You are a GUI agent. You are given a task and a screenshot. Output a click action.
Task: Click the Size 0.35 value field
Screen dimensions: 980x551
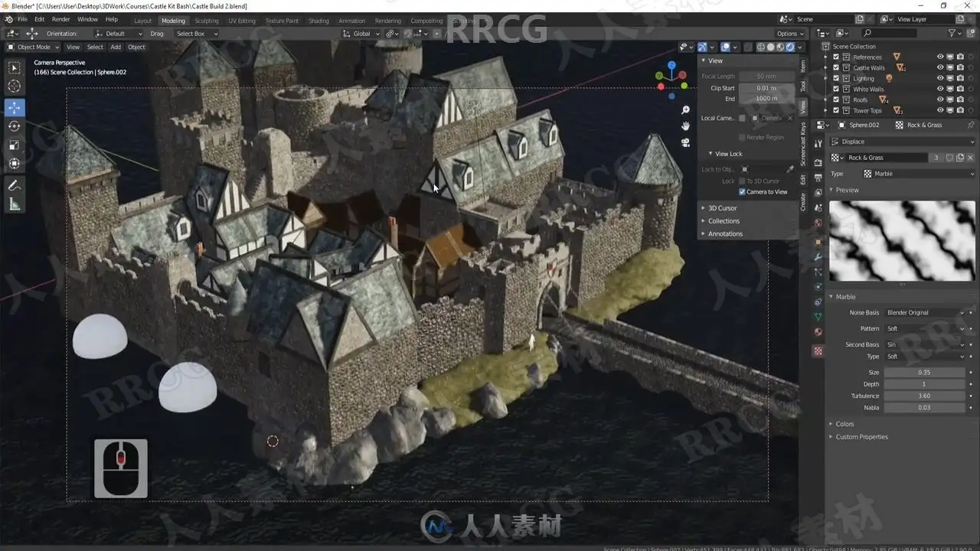click(x=925, y=372)
